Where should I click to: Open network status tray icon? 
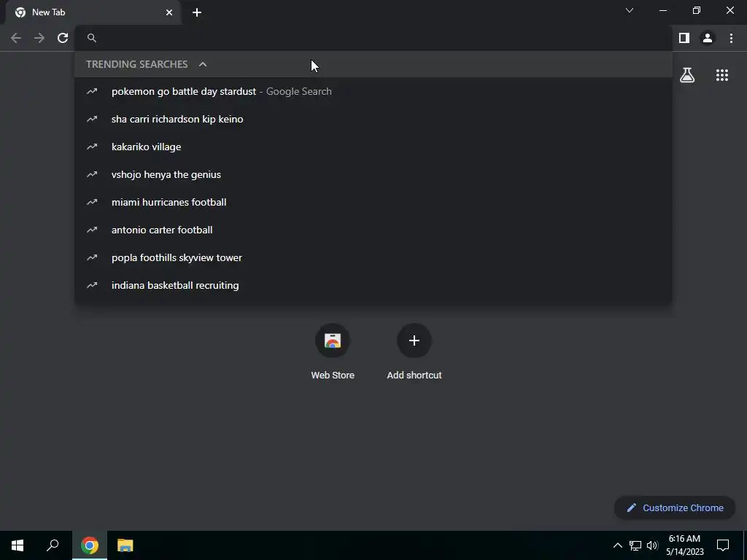point(635,545)
